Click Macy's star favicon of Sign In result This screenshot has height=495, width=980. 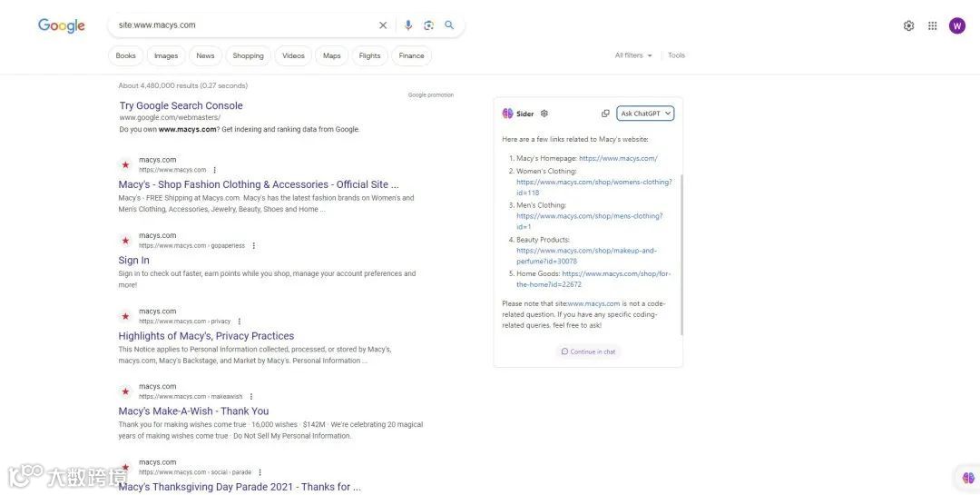[125, 241]
